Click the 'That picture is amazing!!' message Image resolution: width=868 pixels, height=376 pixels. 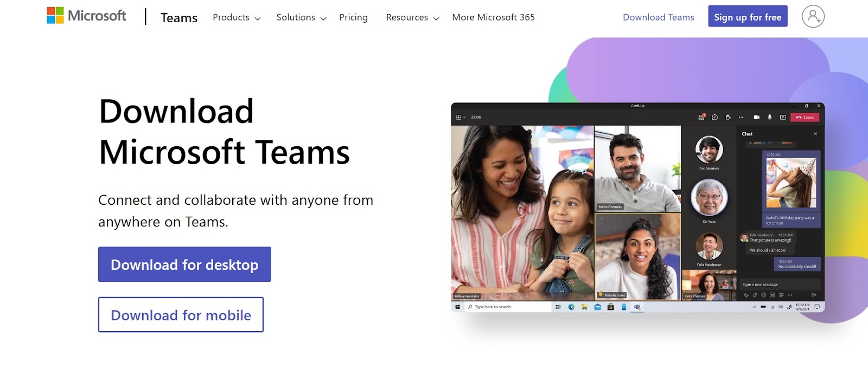[x=770, y=240]
